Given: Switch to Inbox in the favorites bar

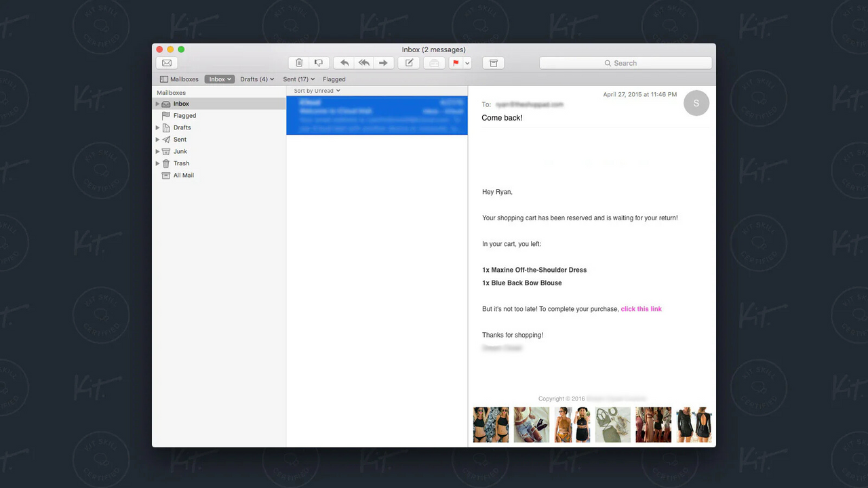Looking at the screenshot, I should [x=218, y=79].
